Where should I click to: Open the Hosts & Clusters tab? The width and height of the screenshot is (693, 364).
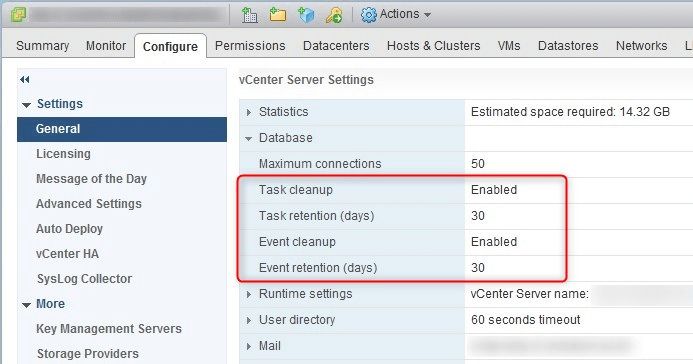(x=434, y=46)
